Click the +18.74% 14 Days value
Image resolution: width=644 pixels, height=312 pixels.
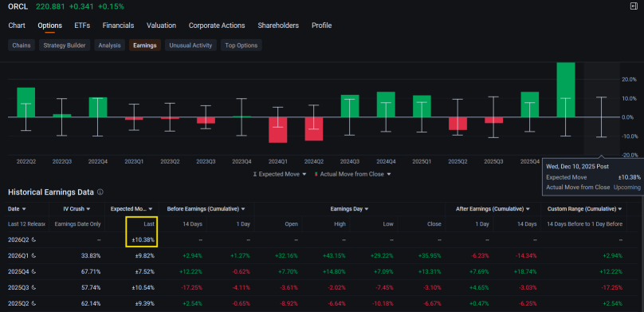coord(524,272)
